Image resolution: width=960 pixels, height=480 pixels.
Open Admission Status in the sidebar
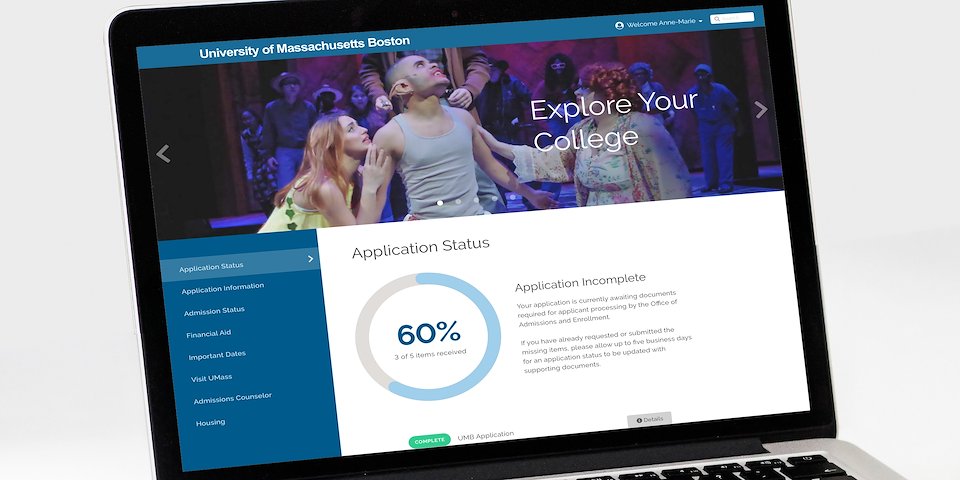point(214,311)
